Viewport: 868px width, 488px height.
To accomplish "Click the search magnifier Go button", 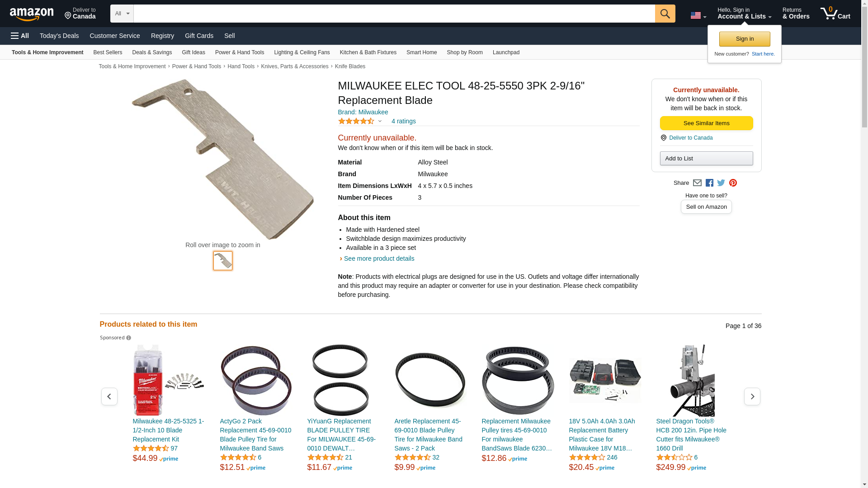I will [665, 14].
